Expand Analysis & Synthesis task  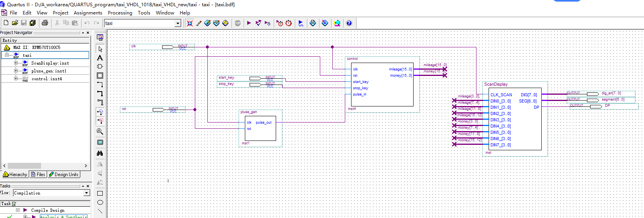(x=25, y=216)
